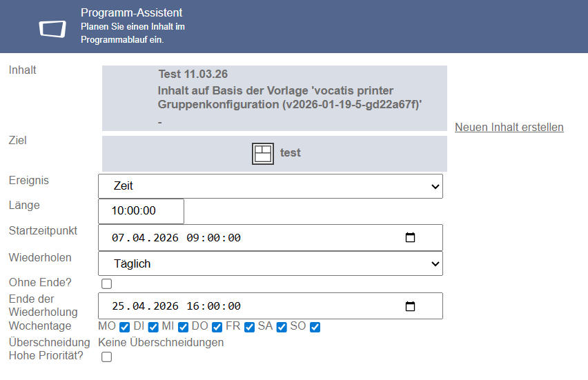Image resolution: width=588 pixels, height=380 pixels.
Task: Uncheck the DI weekday checkbox
Action: [153, 327]
